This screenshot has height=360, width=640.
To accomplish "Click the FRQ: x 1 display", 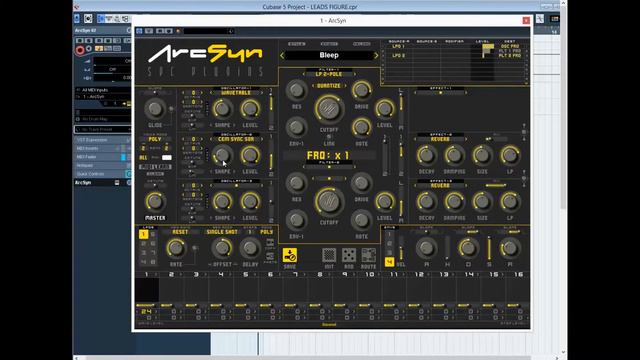I will point(329,156).
